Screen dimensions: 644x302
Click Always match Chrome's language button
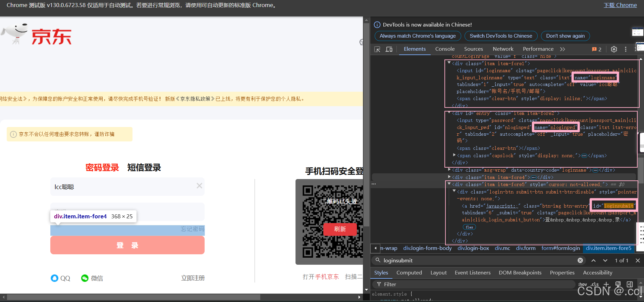[418, 36]
